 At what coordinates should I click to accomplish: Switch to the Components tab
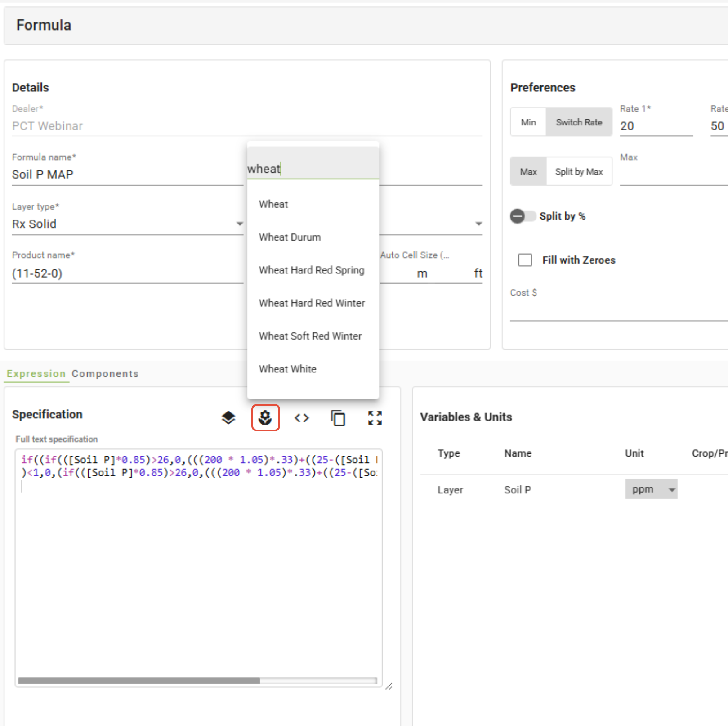105,374
